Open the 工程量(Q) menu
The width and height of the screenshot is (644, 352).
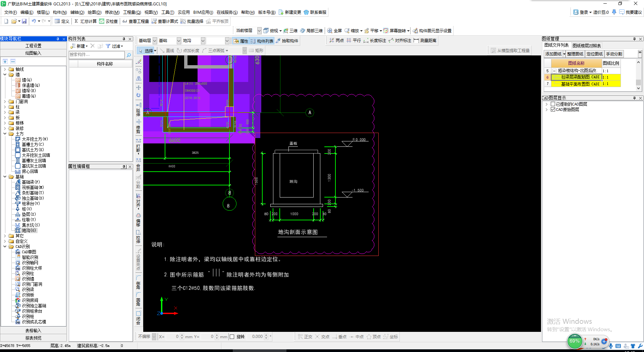132,12
